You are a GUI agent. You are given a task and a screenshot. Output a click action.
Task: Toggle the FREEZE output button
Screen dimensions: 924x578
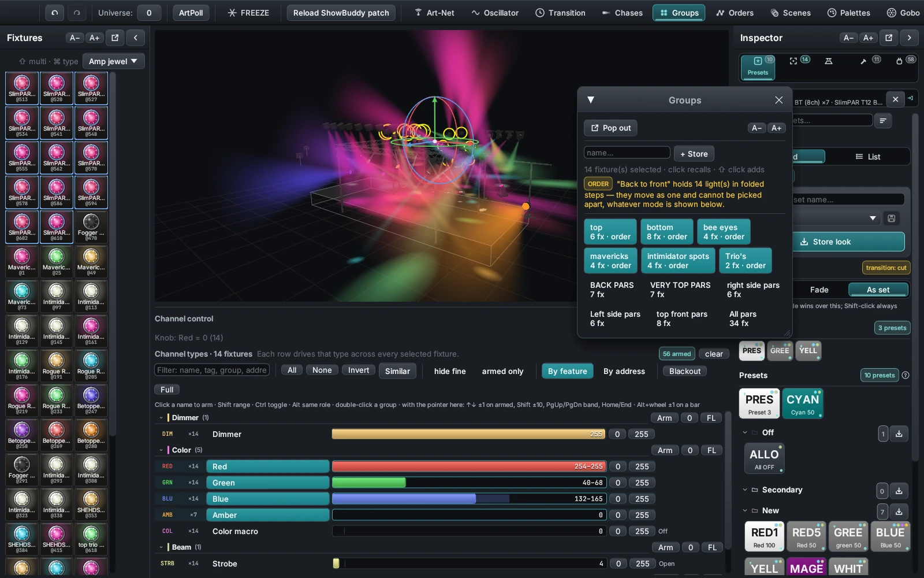[248, 13]
